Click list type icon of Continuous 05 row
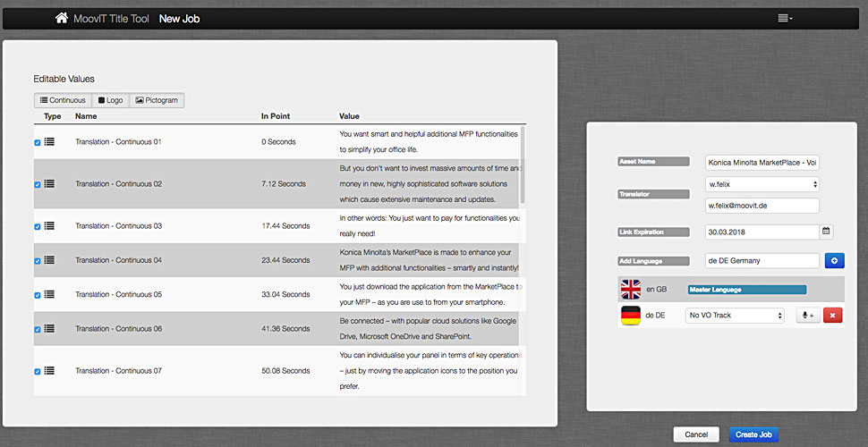 (x=48, y=294)
